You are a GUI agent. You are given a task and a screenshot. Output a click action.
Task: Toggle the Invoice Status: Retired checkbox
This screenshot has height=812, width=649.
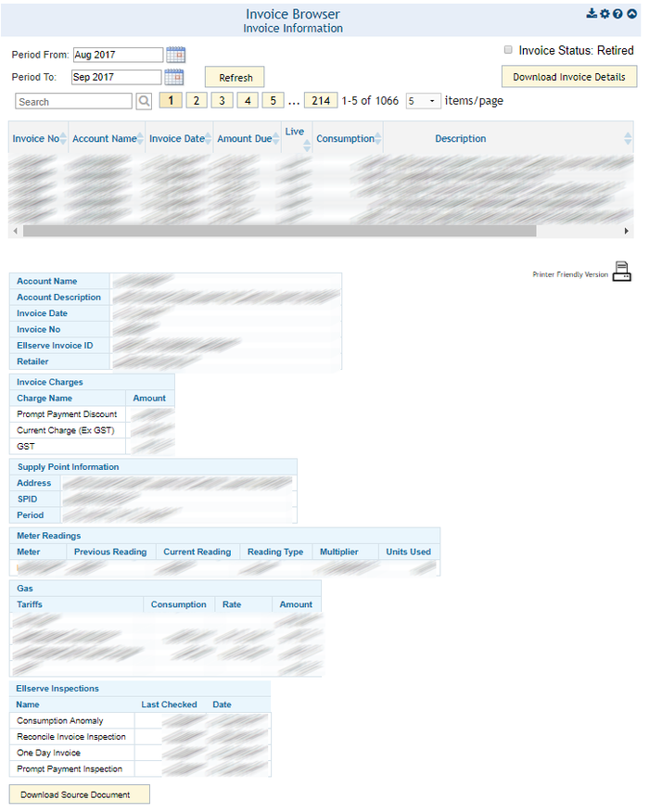point(507,50)
